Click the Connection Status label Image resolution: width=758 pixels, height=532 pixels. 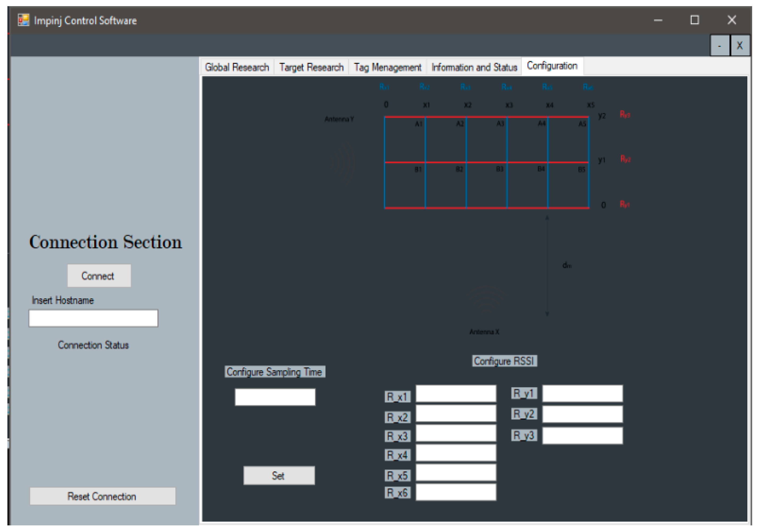93,345
